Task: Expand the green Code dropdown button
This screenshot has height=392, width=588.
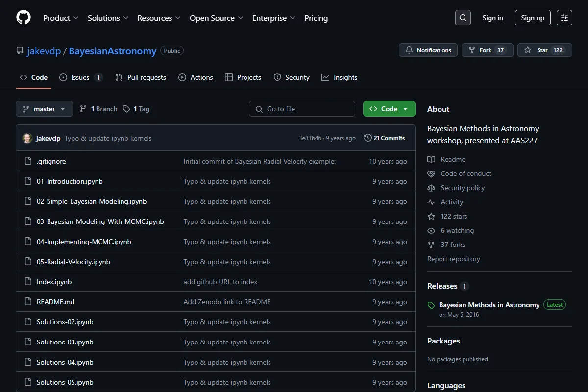Action: [x=389, y=109]
